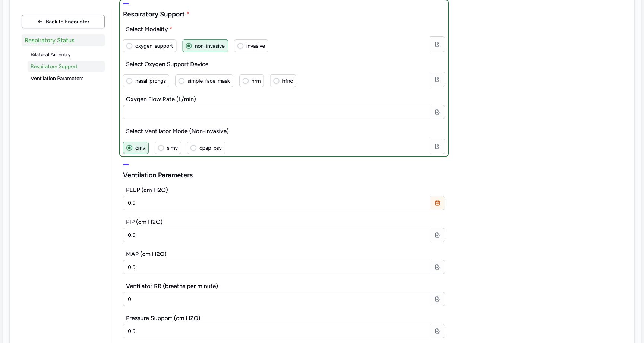Screen dimensions: 644x343
Task: Select the non_invasive modality
Action: click(205, 46)
